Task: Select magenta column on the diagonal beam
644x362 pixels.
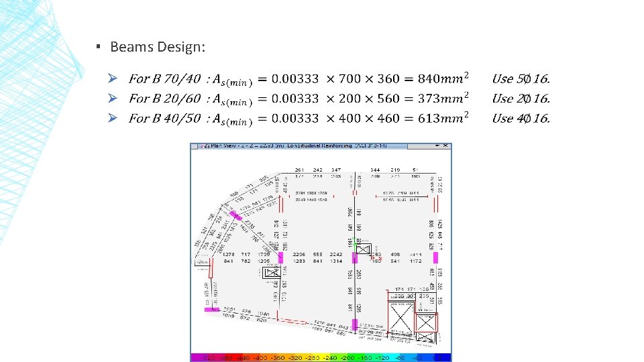Action: [x=235, y=215]
